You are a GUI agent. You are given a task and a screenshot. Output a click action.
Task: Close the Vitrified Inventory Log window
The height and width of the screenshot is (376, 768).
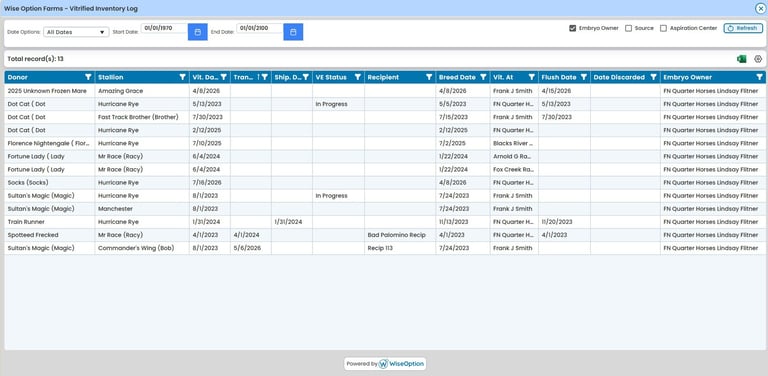pos(760,8)
